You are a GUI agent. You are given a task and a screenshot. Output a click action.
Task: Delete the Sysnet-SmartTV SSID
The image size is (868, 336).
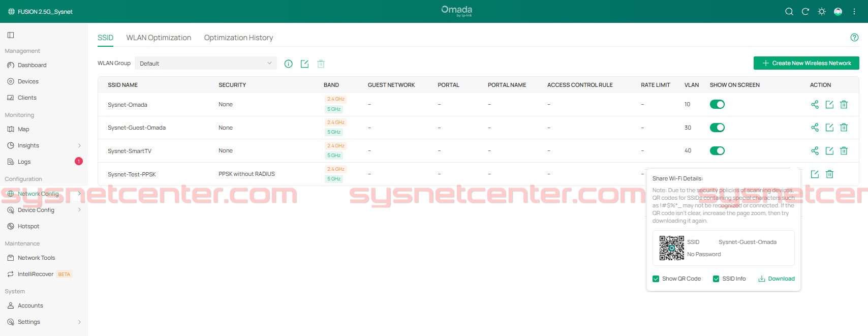click(844, 151)
